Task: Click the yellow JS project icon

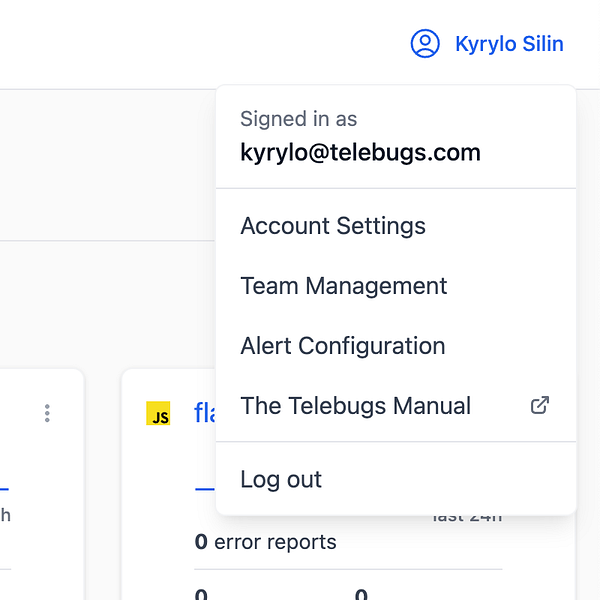Action: pyautogui.click(x=158, y=413)
